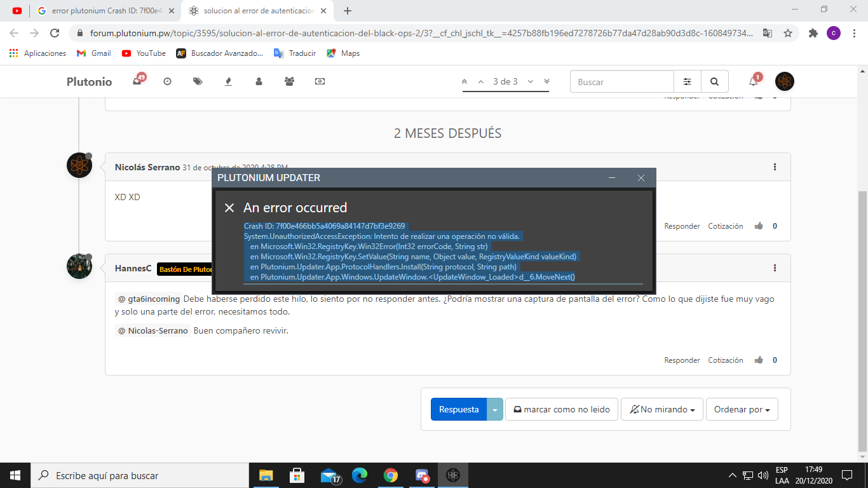Upvote the Nicolás Serrano post
868x488 pixels.
759,226
